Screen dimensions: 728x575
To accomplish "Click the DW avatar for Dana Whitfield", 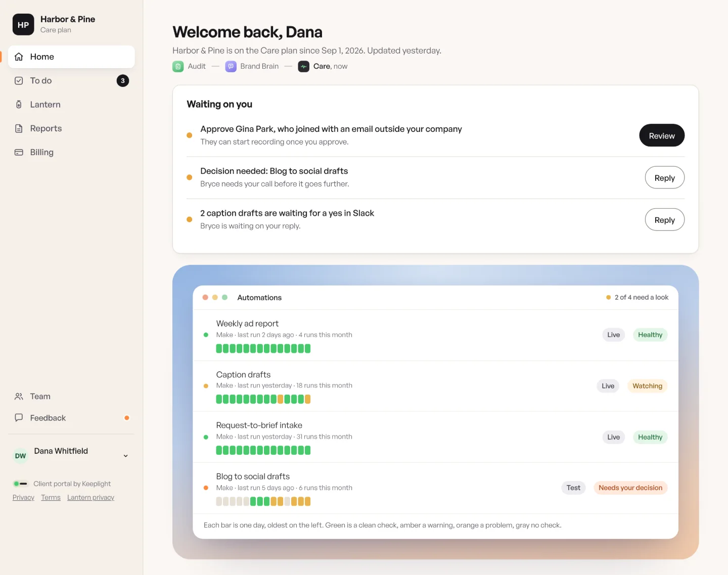I will tap(20, 456).
